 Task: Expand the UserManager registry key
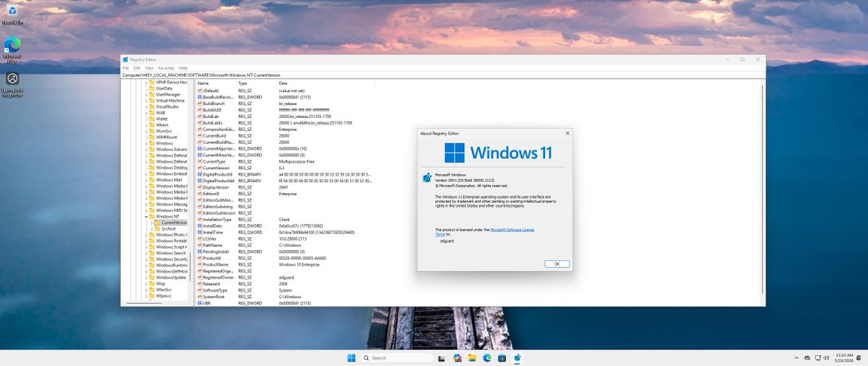click(147, 95)
